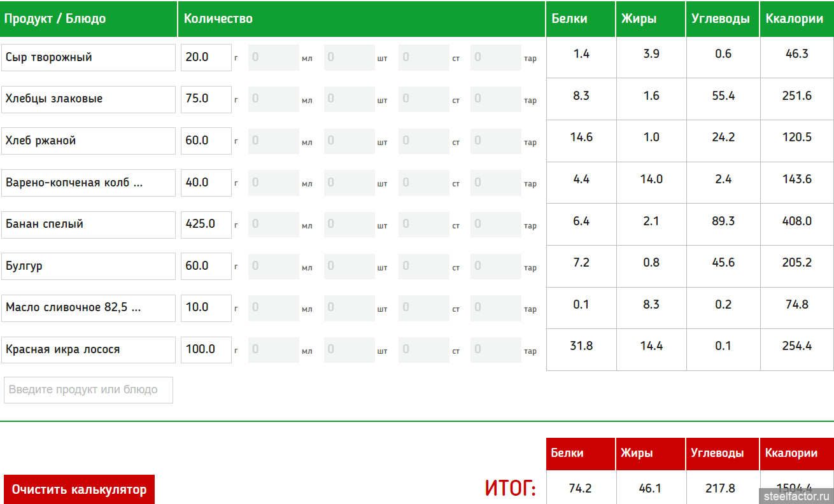834x504 pixels.
Task: Click the 425.0 grams quantity field
Action: click(206, 225)
